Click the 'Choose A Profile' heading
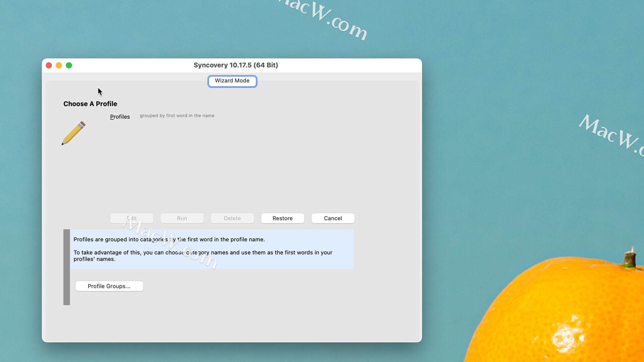This screenshot has width=644, height=362. [90, 104]
